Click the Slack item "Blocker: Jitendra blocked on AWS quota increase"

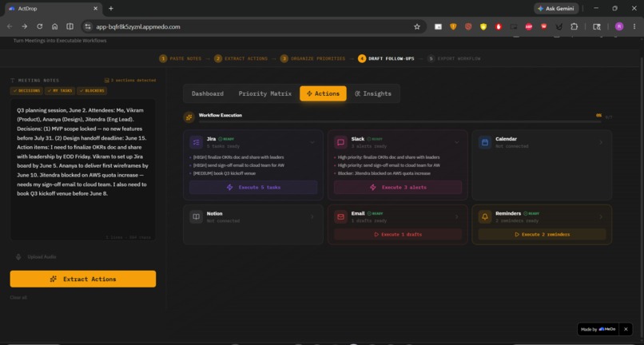coord(383,173)
